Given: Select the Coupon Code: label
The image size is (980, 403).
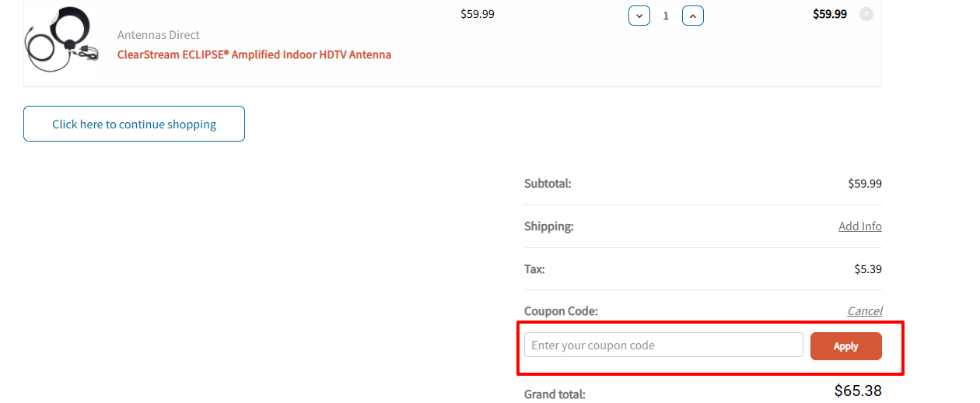Looking at the screenshot, I should [x=561, y=311].
